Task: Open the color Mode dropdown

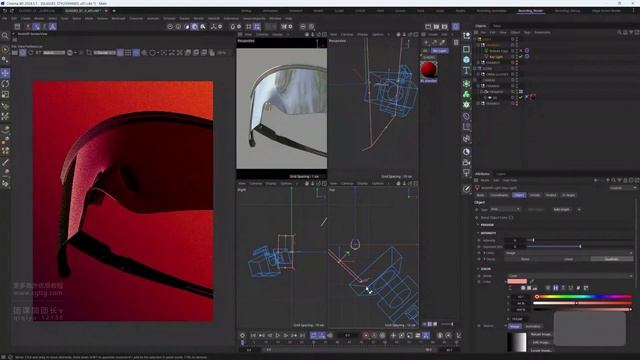Action: pyautogui.click(x=570, y=276)
